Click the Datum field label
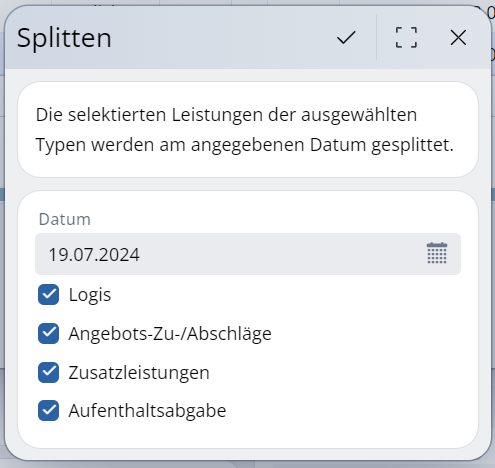Screen dimensions: 495x468 coord(65,219)
